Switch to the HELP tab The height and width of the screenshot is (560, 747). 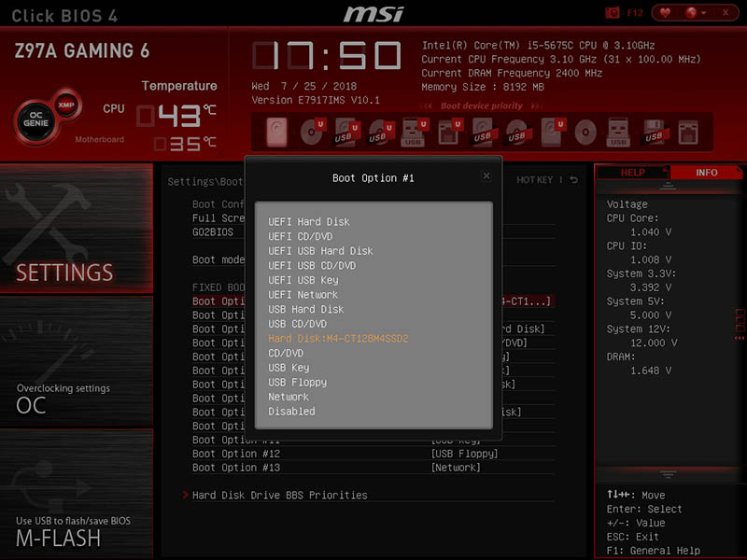point(633,173)
